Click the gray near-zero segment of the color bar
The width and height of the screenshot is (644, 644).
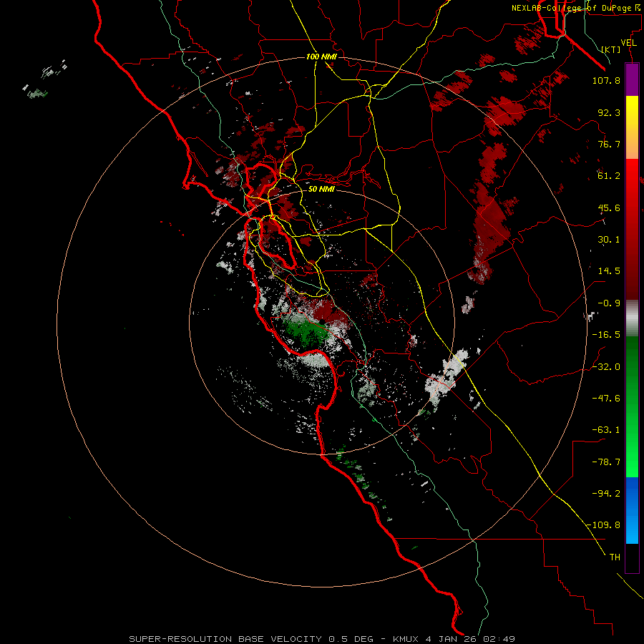(x=632, y=318)
